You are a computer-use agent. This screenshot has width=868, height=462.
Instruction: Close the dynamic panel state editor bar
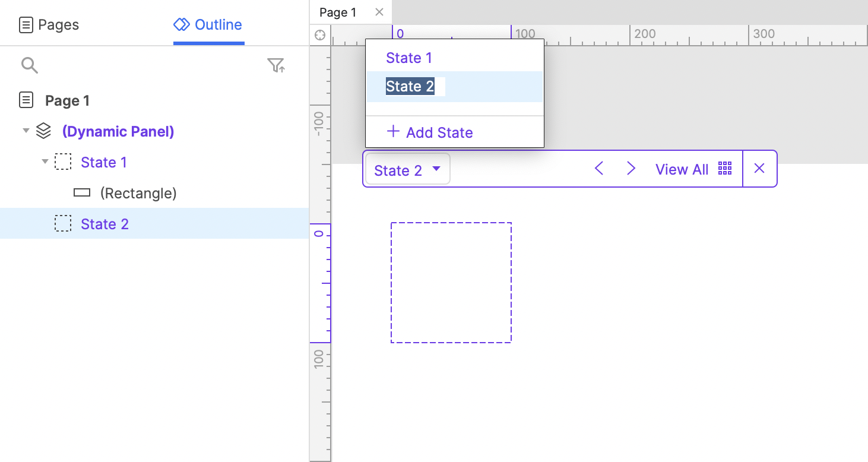point(759,169)
